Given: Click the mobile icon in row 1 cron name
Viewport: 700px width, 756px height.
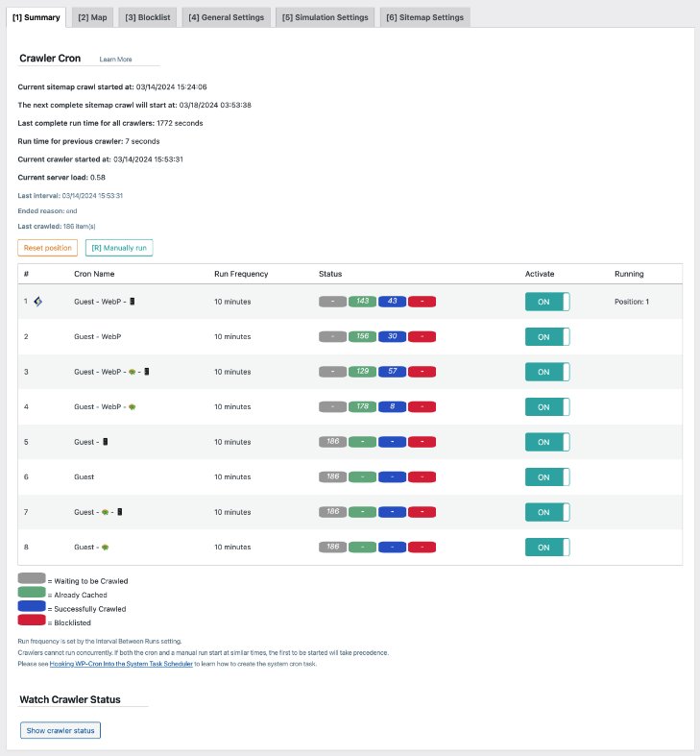Looking at the screenshot, I should click(133, 302).
